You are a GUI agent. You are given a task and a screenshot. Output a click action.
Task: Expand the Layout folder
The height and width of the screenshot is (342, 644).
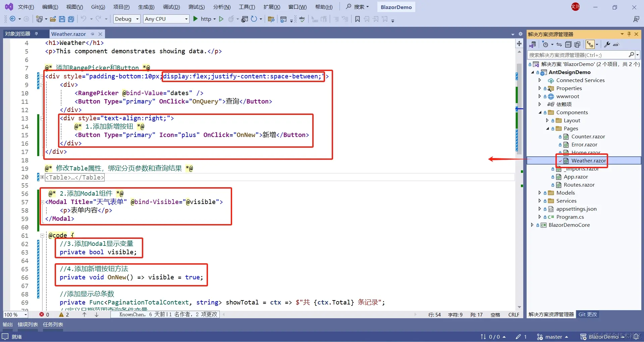point(547,121)
